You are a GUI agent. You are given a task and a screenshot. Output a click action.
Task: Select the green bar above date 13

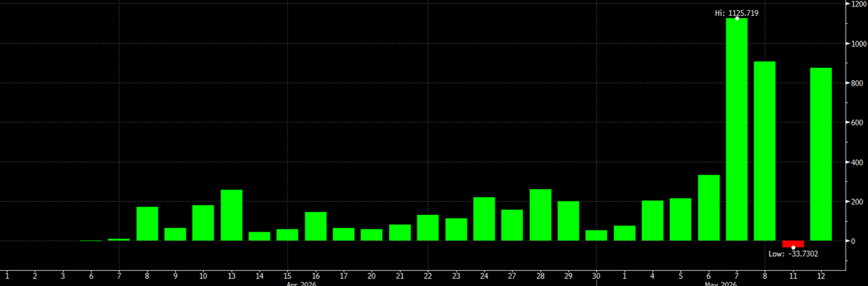point(231,215)
